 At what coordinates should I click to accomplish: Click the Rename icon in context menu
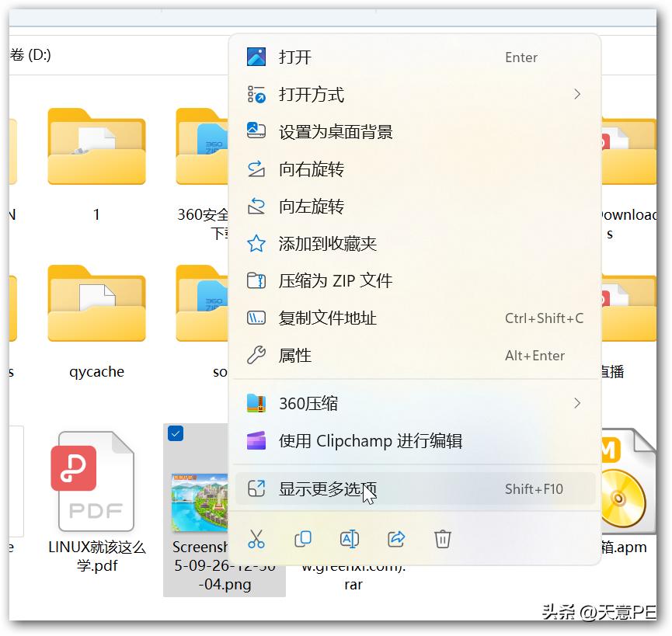[x=350, y=539]
